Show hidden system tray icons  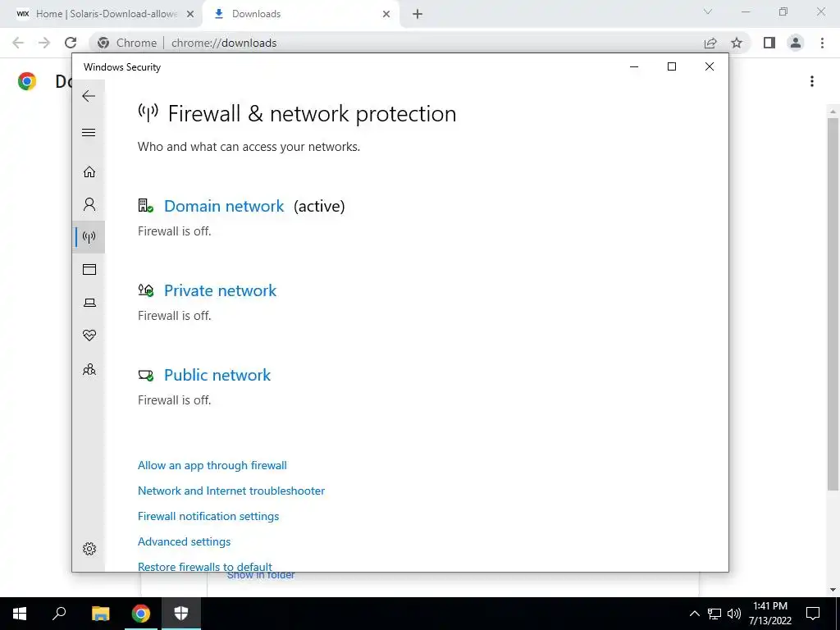[x=694, y=614]
